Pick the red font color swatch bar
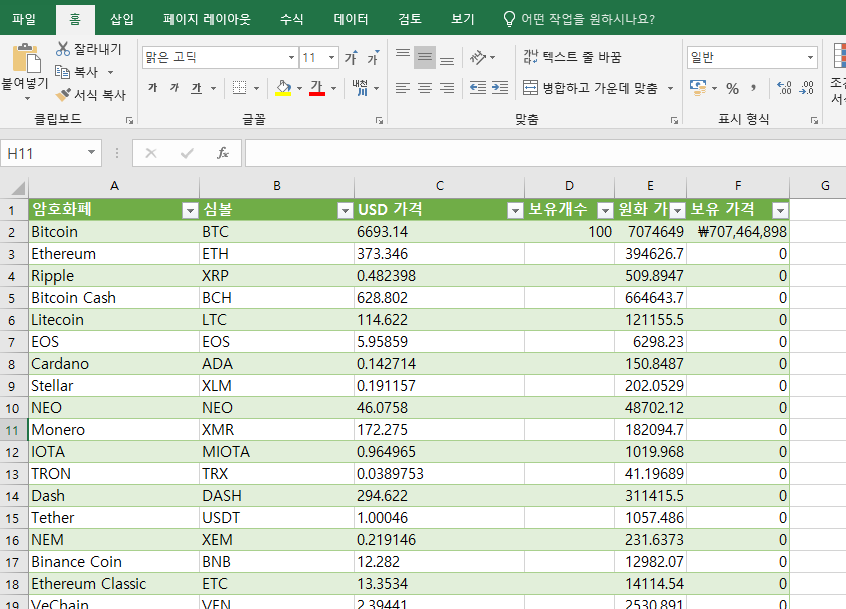The height and width of the screenshot is (609, 846). point(317,94)
